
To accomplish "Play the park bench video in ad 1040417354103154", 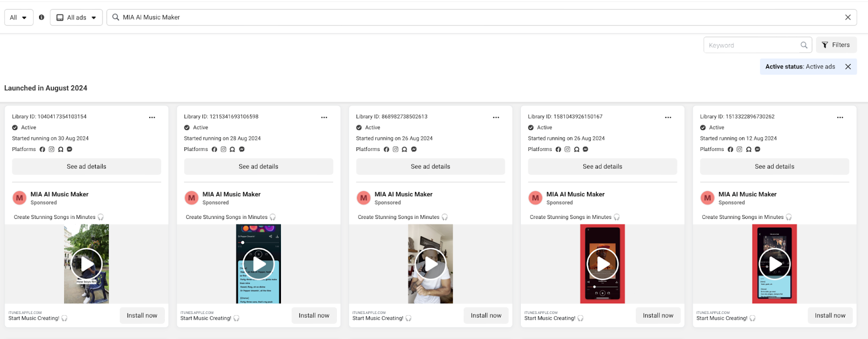I will [87, 264].
